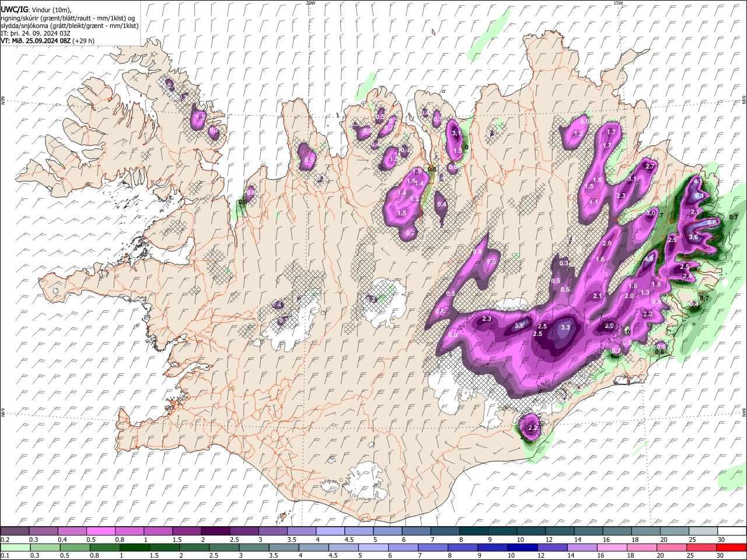Click the 3.8 precipitation value on the map

pos(519,326)
